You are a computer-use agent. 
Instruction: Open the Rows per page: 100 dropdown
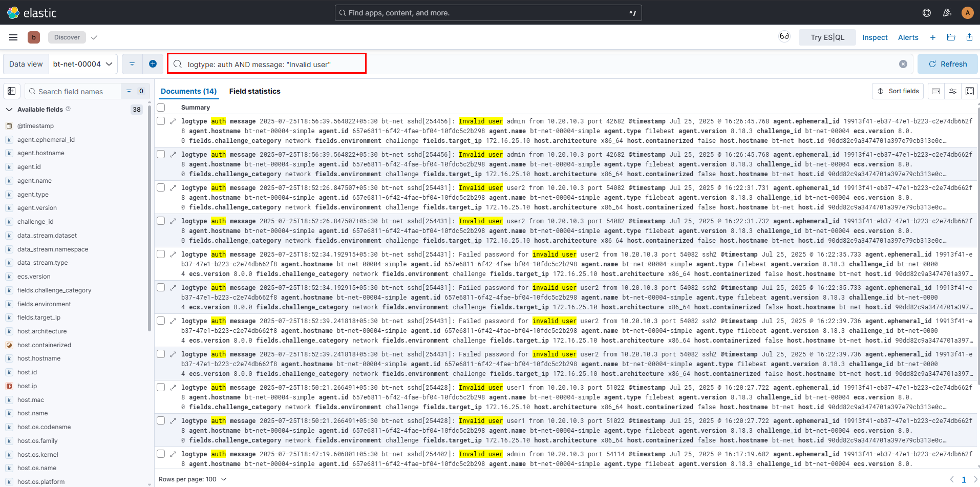(193, 479)
